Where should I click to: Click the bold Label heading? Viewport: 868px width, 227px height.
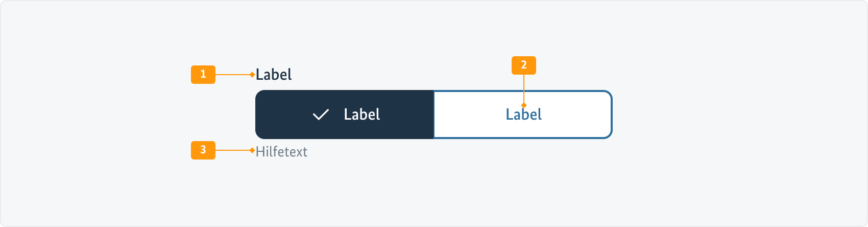274,75
